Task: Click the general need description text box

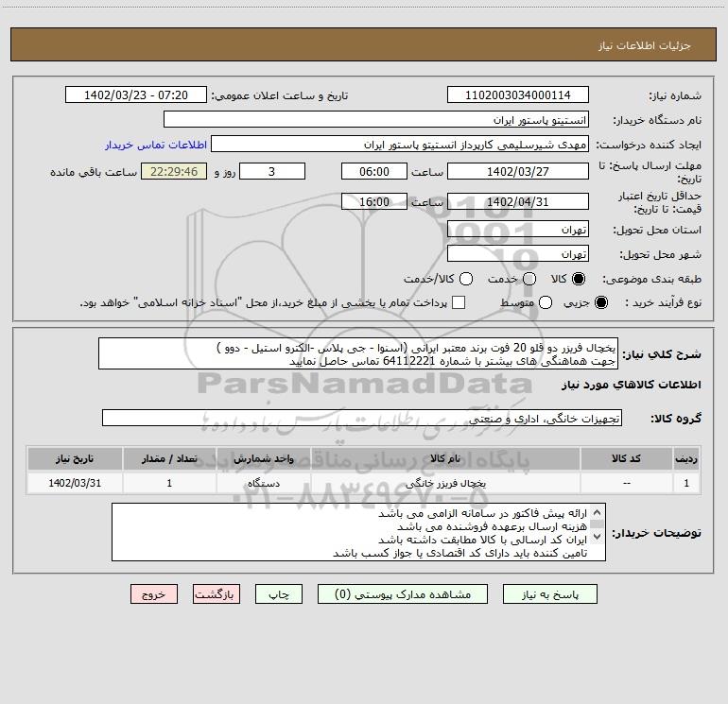Action: (x=358, y=353)
